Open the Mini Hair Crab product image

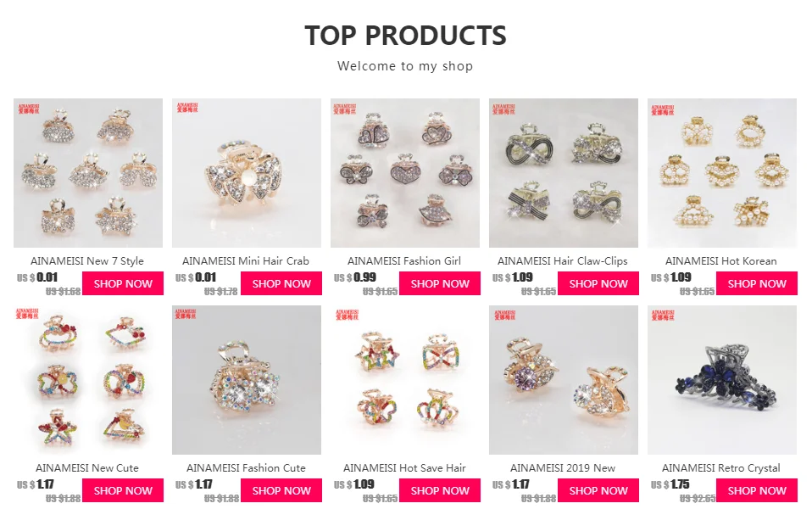(x=247, y=173)
